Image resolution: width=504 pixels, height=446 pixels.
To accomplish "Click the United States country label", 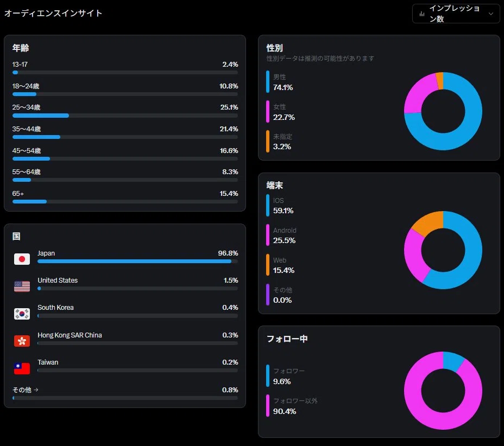I will pyautogui.click(x=58, y=281).
